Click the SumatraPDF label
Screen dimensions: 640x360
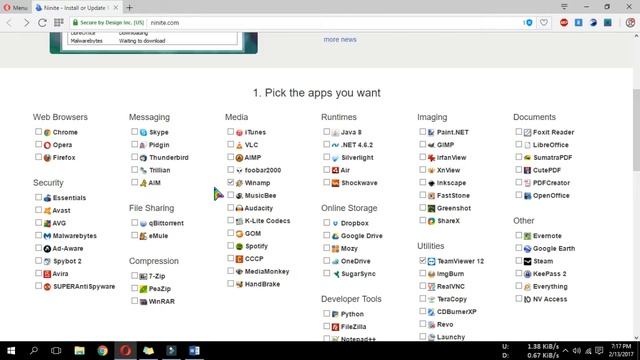553,158
